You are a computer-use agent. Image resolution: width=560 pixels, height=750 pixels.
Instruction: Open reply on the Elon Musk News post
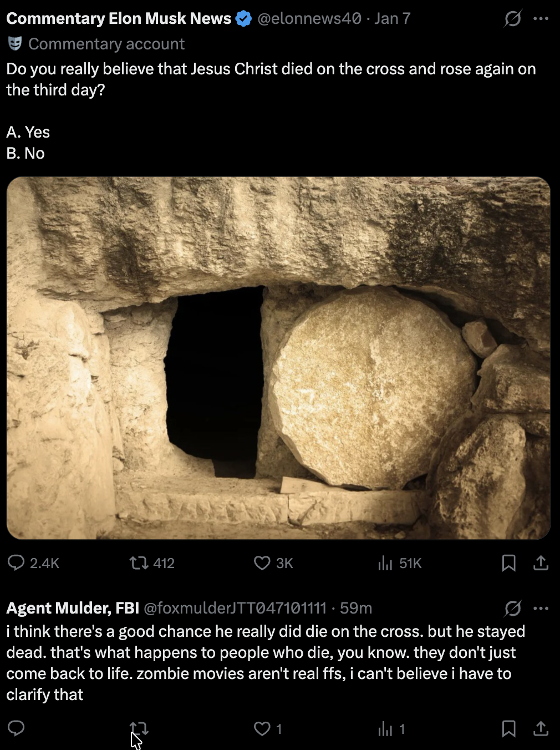tap(33, 563)
